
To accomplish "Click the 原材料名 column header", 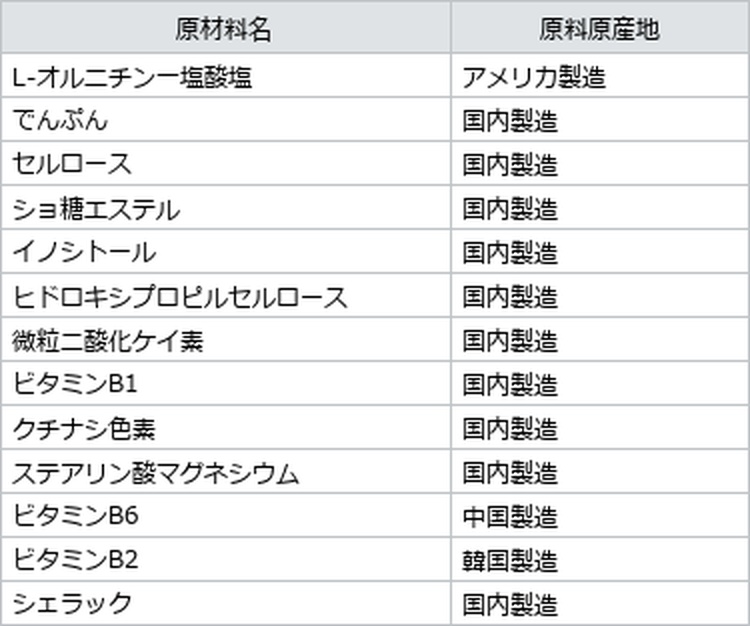I will click(226, 27).
